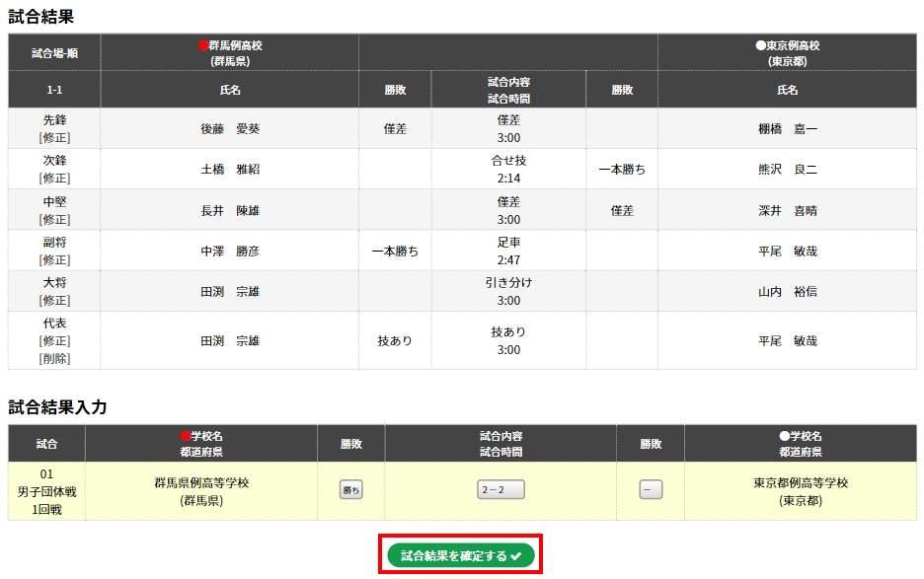Select player name 後藤 愛葵
The height and width of the screenshot is (579, 924).
point(229,128)
